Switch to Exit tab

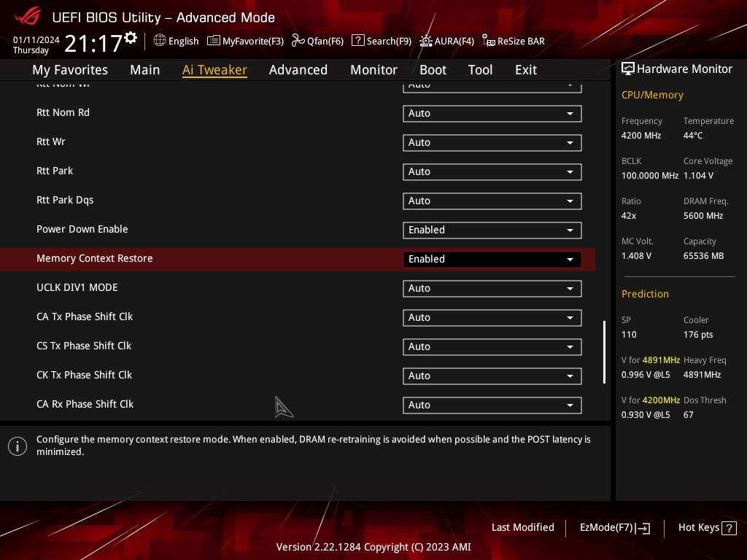526,69
